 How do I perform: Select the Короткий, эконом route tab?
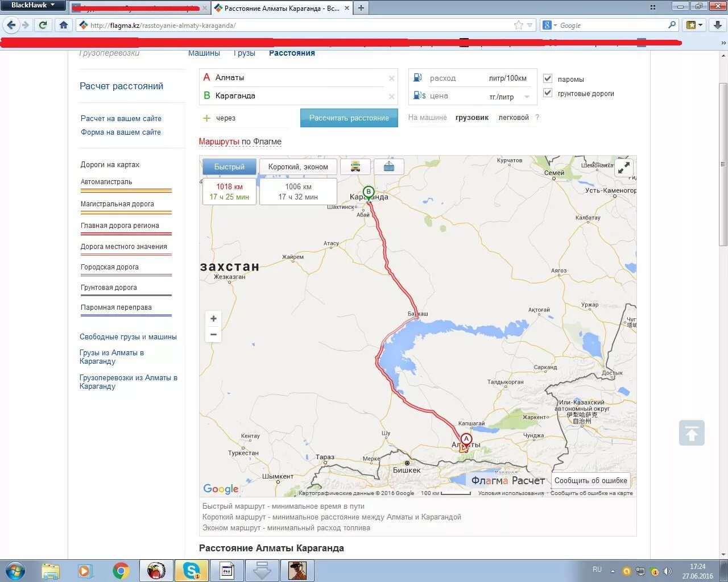tap(298, 167)
